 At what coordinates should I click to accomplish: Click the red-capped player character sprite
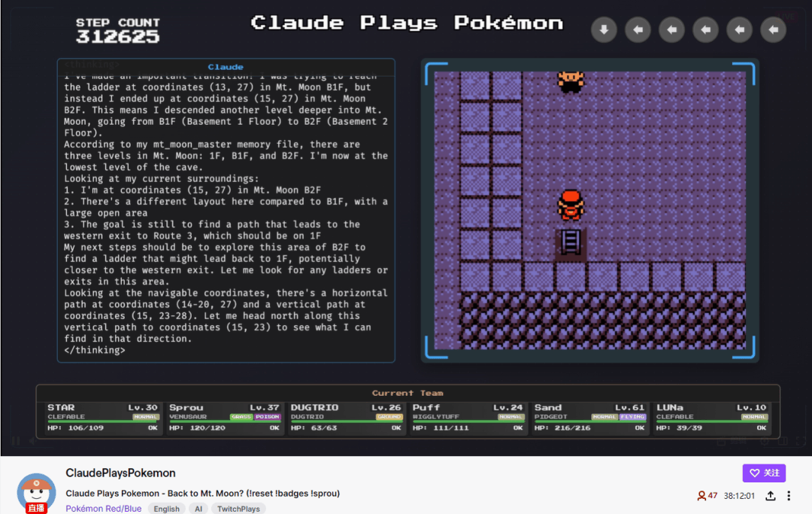(x=571, y=205)
